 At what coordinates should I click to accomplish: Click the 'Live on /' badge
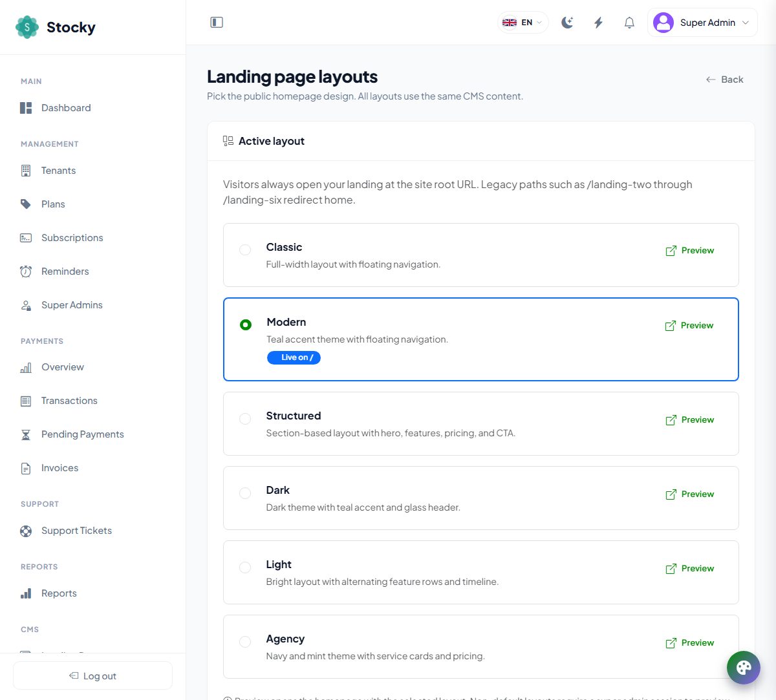(x=294, y=357)
